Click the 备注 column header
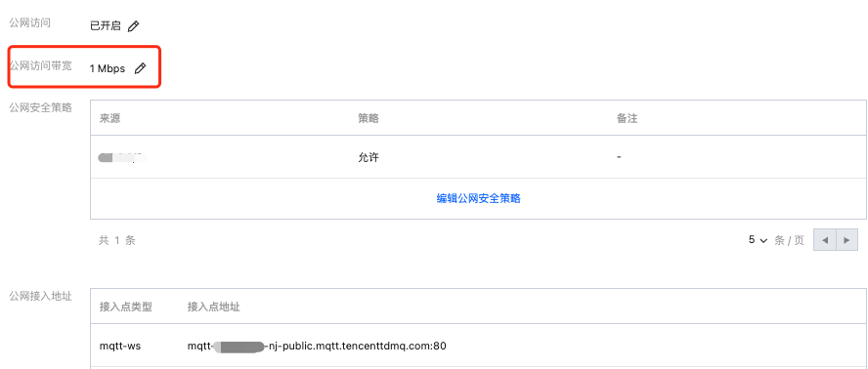 pyautogui.click(x=627, y=118)
